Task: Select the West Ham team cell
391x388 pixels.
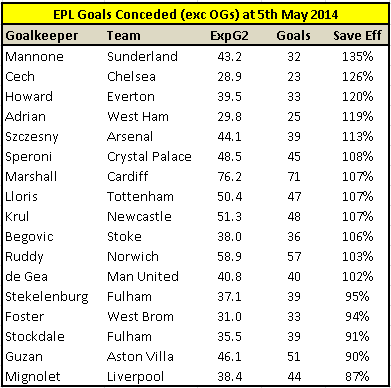Action: pyautogui.click(x=138, y=117)
